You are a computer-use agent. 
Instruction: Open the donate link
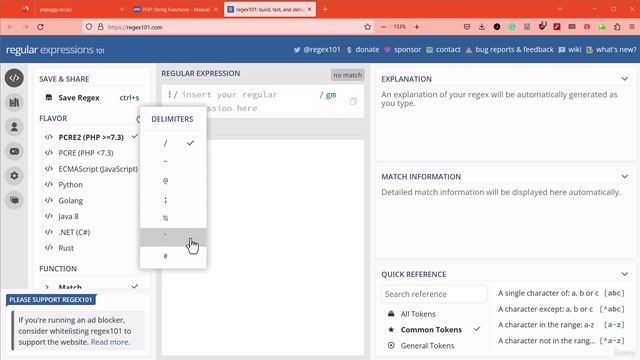[362, 50]
